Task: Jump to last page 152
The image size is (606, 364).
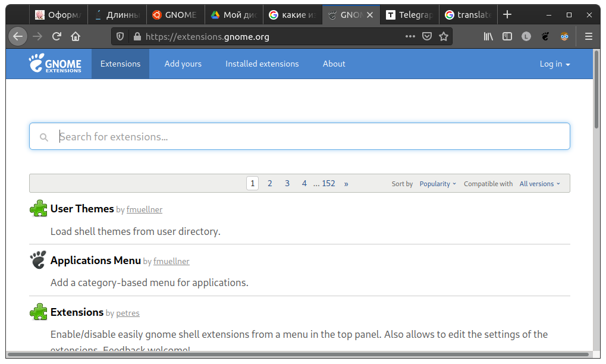Action: point(328,183)
